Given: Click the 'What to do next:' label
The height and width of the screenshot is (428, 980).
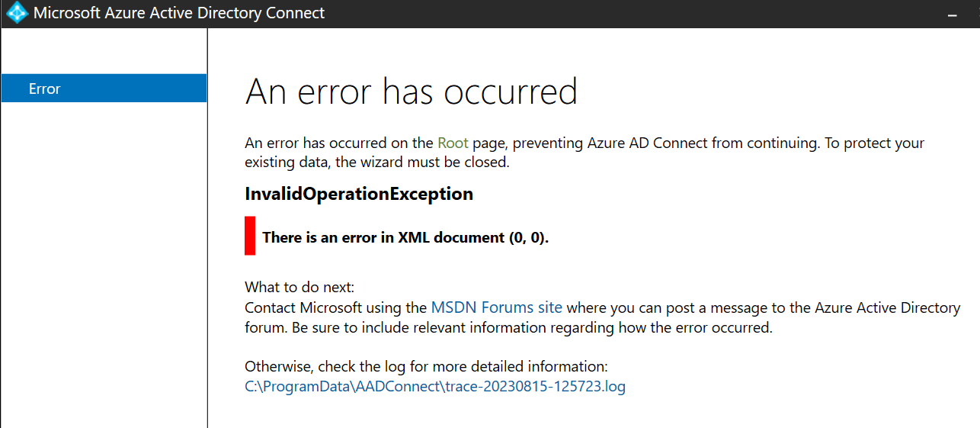Looking at the screenshot, I should pos(299,288).
